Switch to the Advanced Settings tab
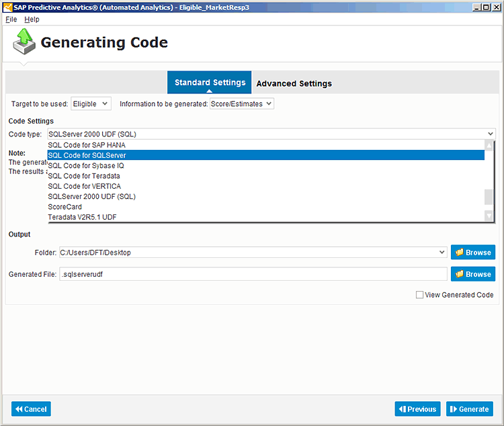Viewport: 504px width, 426px height. pos(294,83)
